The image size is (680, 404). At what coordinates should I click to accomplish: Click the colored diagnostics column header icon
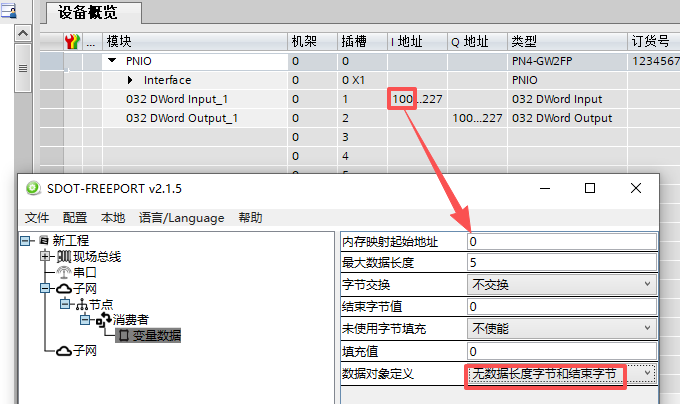click(73, 42)
